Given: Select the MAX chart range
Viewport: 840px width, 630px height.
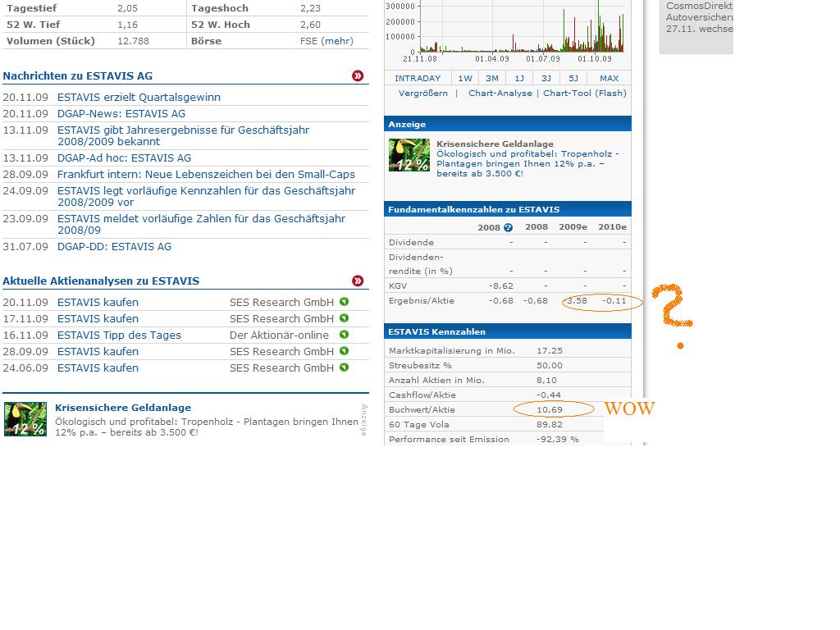Looking at the screenshot, I should [x=609, y=78].
